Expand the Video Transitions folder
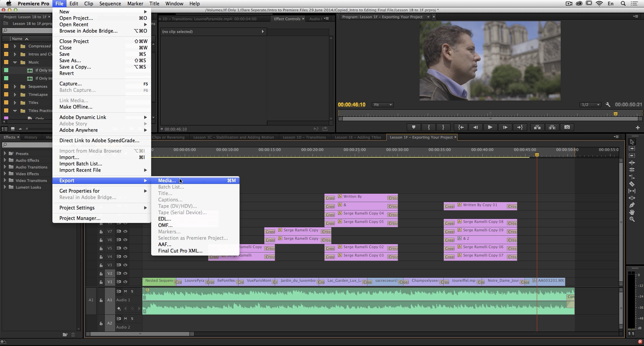 [x=5, y=180]
